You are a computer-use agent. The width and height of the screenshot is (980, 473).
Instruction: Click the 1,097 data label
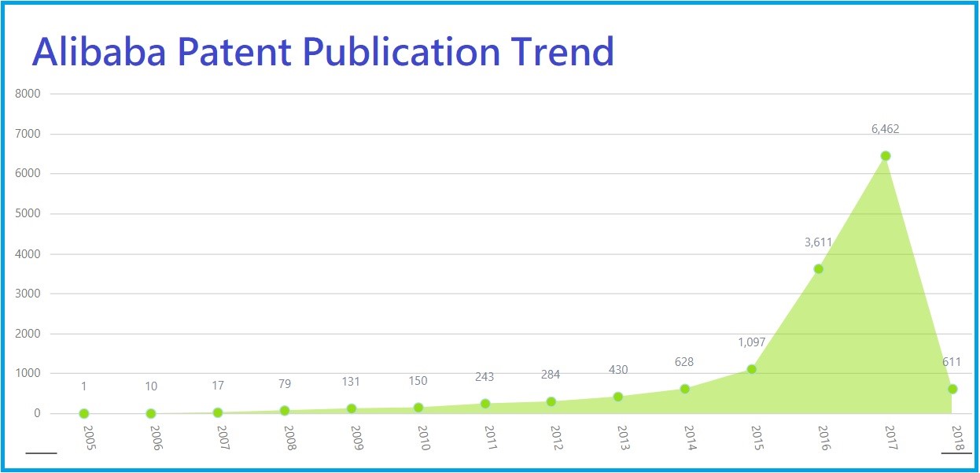751,342
